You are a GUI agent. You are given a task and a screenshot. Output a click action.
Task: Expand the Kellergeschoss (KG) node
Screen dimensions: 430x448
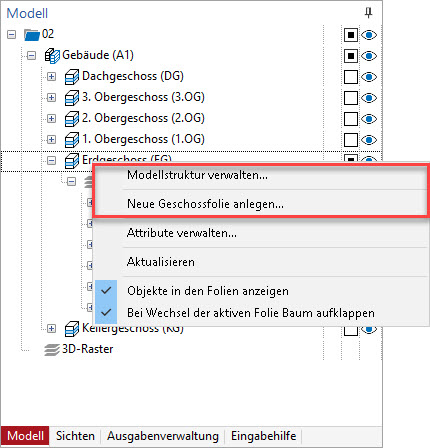pos(51,329)
